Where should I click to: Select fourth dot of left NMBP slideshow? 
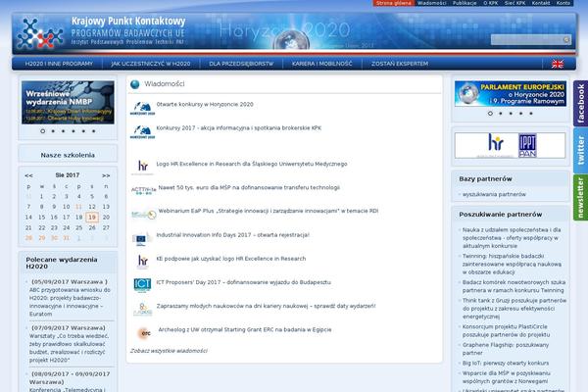pos(73,131)
